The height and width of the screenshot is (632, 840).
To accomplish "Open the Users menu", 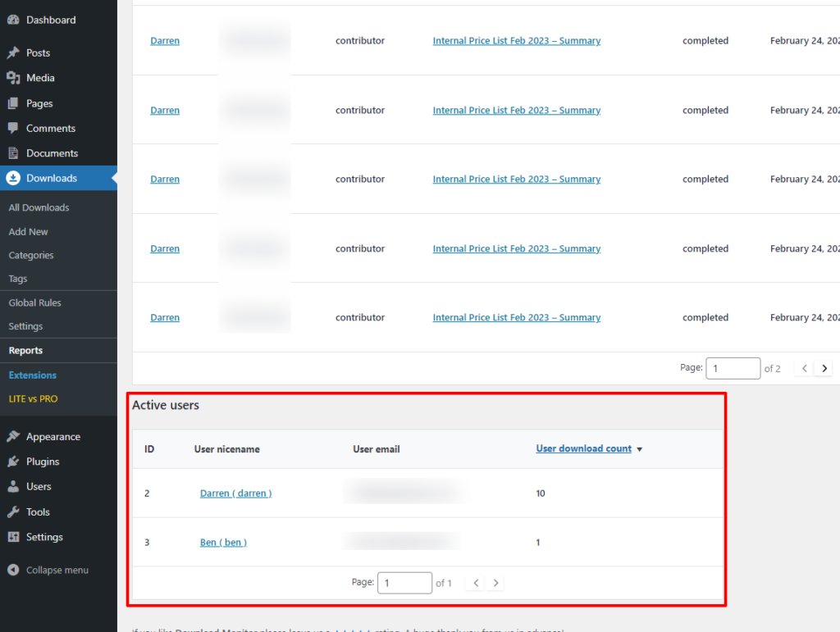I will pyautogui.click(x=39, y=486).
